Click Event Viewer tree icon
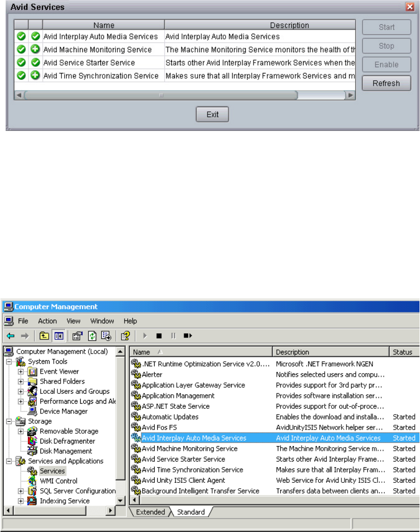 (32, 372)
